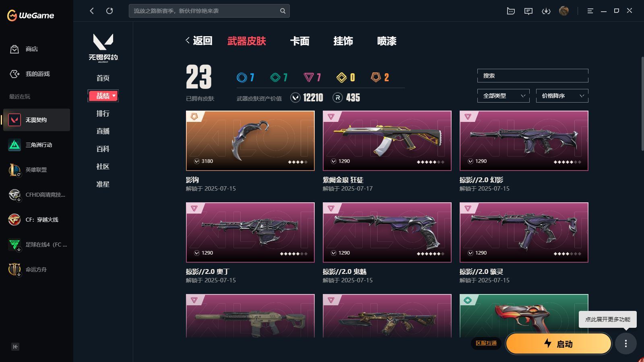Viewport: 644px width, 362px height.
Task: Go back with the top-bar back arrow
Action: (92, 11)
